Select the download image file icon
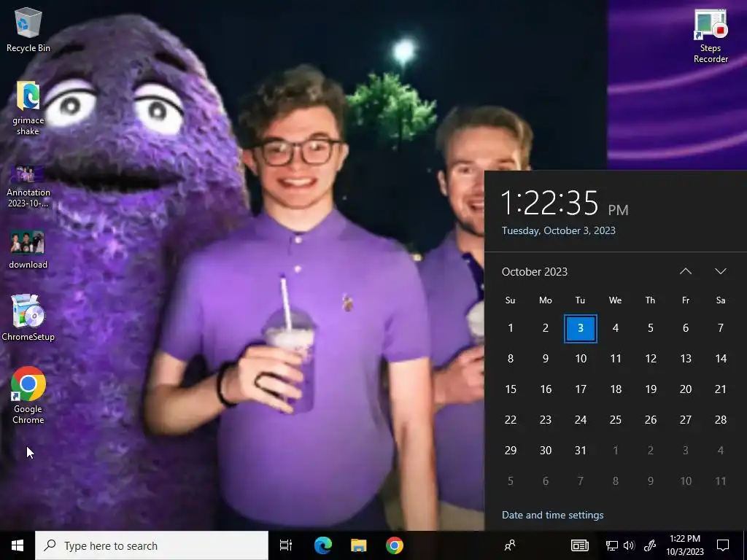 (x=28, y=250)
